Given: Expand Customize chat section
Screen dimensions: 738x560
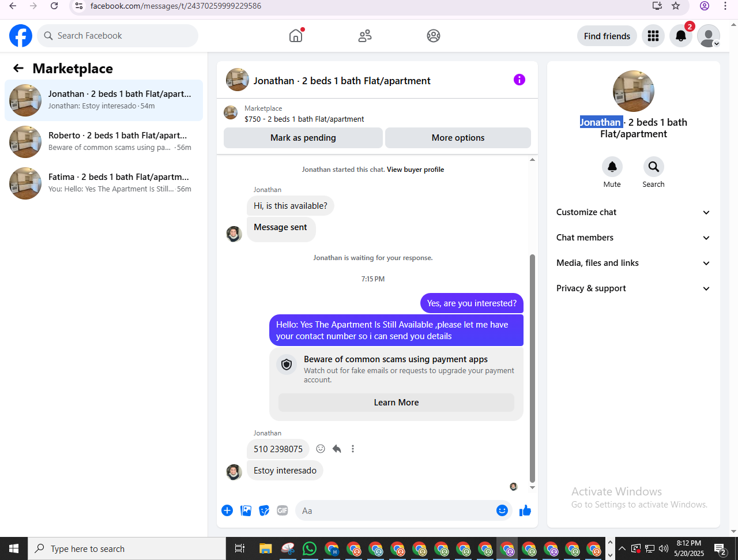Looking at the screenshot, I should [634, 212].
